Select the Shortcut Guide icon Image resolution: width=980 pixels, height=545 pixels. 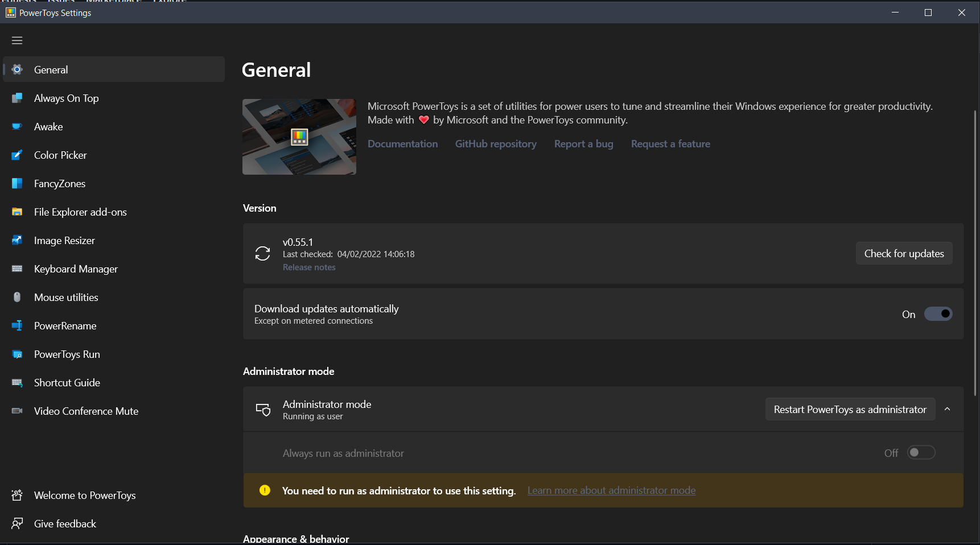(x=17, y=382)
